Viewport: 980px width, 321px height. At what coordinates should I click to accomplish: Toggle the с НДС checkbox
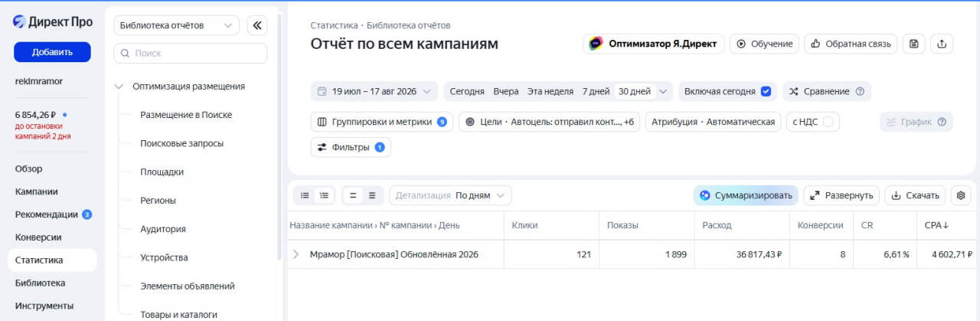coord(828,122)
